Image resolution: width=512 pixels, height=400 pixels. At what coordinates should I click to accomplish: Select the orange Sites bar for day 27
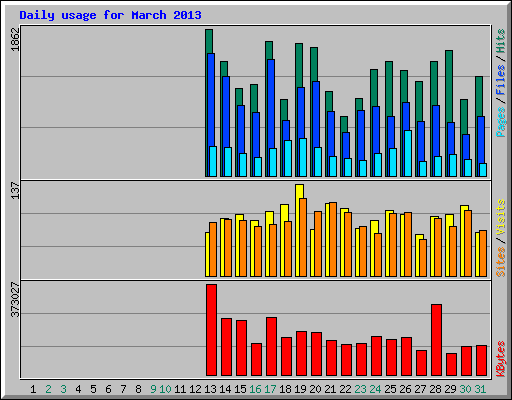[423, 258]
